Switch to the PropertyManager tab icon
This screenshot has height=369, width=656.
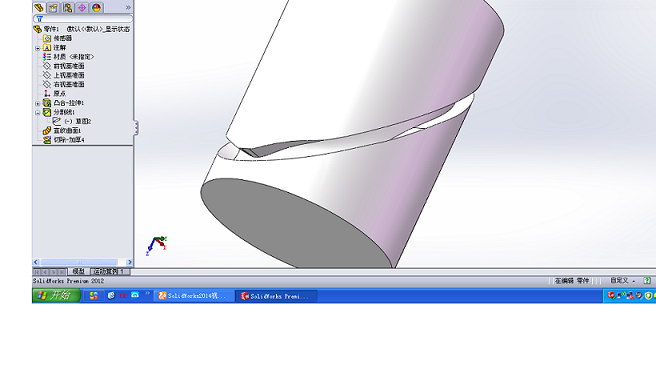(53, 8)
